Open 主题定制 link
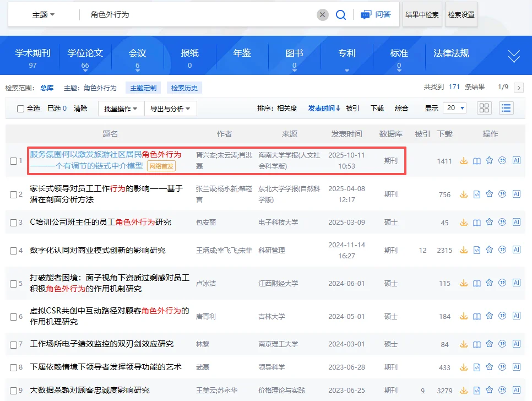532x401 pixels. tap(143, 88)
